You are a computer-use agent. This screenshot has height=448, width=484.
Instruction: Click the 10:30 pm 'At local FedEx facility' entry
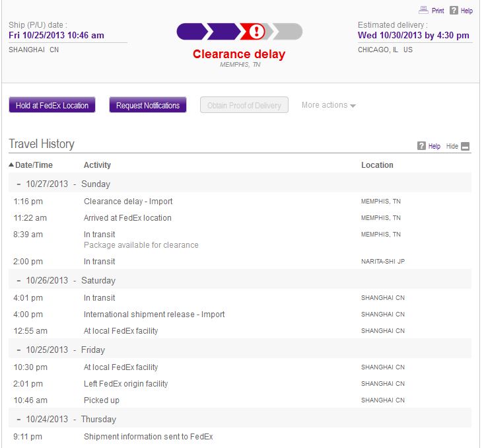(x=121, y=367)
